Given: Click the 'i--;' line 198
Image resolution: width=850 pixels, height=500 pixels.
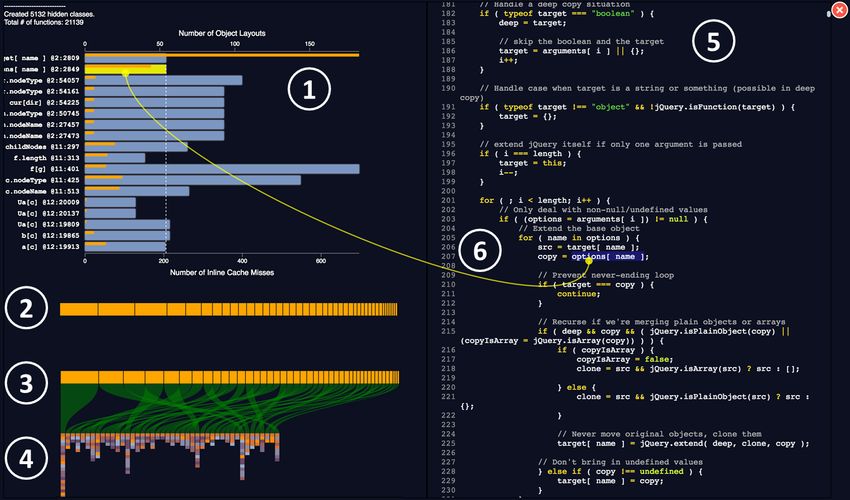Looking at the screenshot, I should pyautogui.click(x=508, y=172).
